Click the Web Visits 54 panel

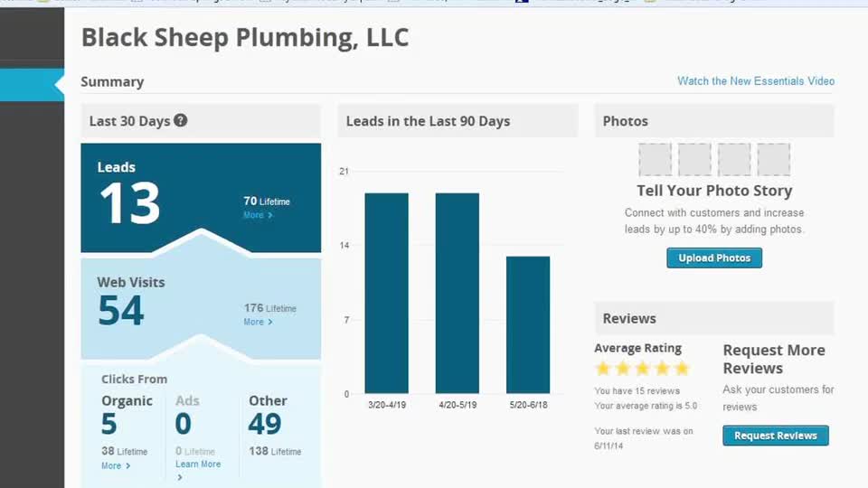click(201, 307)
